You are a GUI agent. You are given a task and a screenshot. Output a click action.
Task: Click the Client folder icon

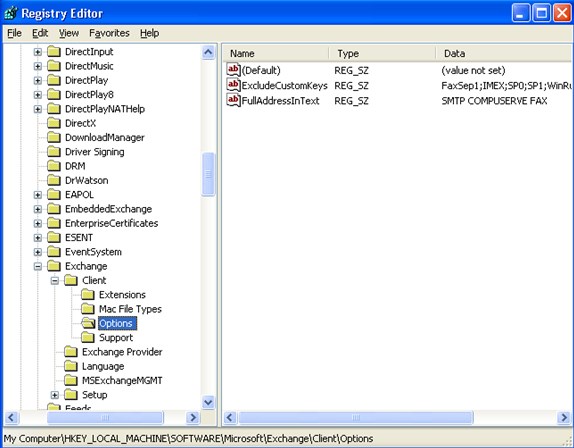coord(71,280)
